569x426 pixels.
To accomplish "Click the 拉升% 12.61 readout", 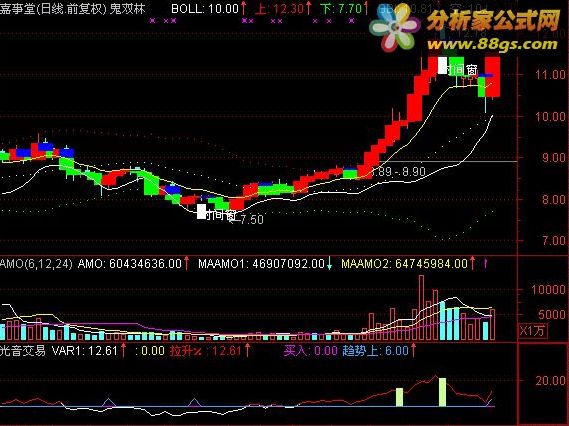I will [206, 351].
